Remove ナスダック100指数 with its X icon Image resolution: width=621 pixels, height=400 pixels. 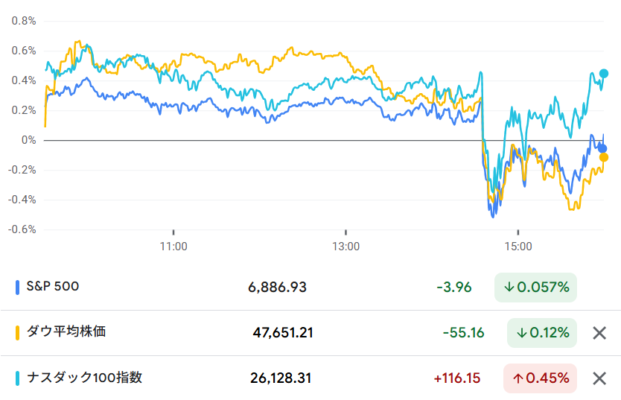coord(599,378)
